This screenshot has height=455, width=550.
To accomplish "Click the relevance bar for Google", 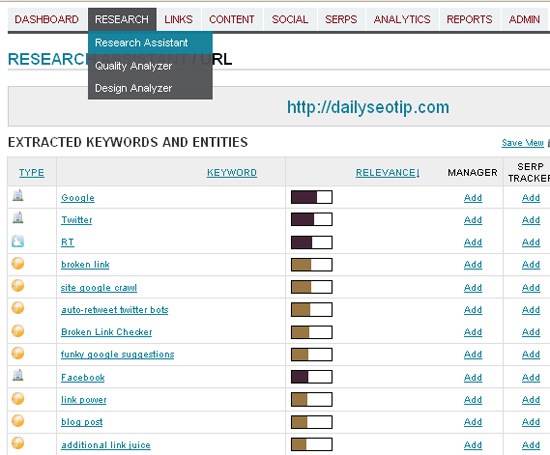I will coord(311,197).
